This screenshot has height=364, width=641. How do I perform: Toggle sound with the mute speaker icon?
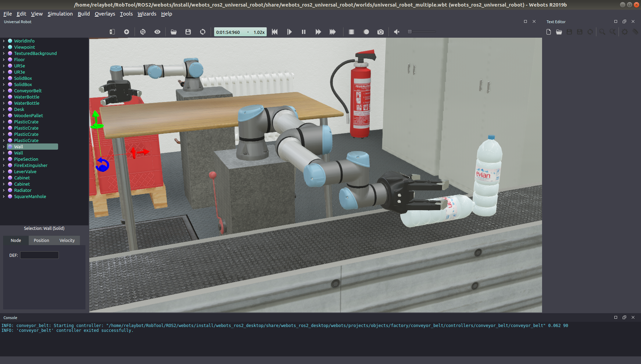(397, 32)
